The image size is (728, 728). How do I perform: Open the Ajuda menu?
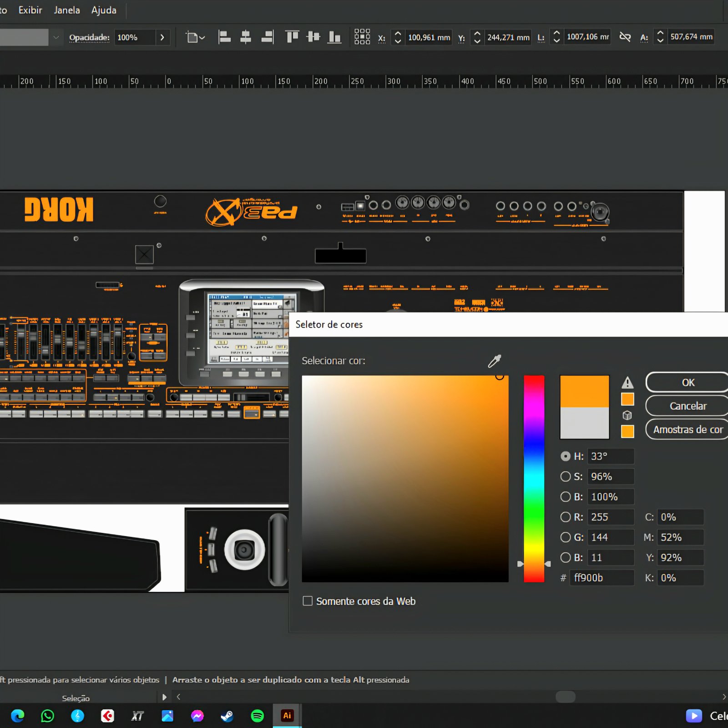tap(104, 10)
